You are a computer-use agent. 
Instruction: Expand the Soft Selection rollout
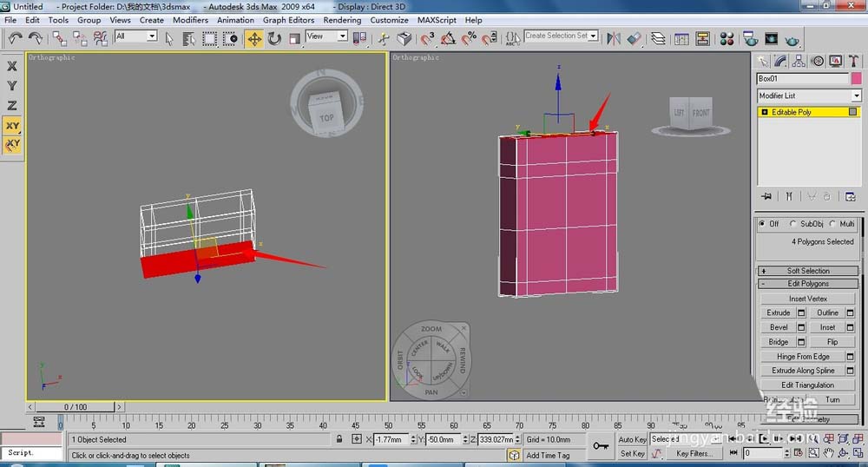point(808,271)
